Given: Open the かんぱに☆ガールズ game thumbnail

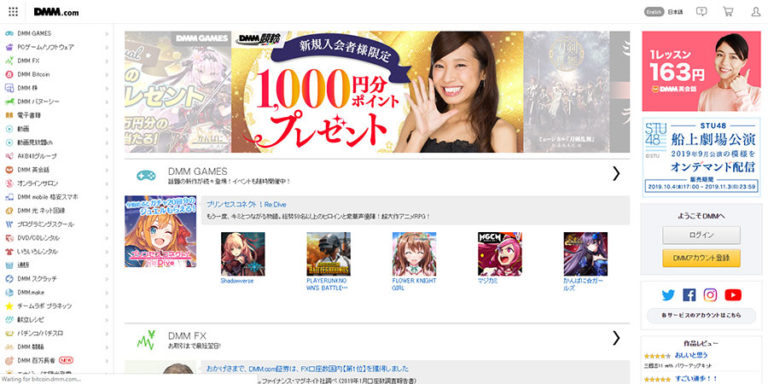Looking at the screenshot, I should (585, 254).
